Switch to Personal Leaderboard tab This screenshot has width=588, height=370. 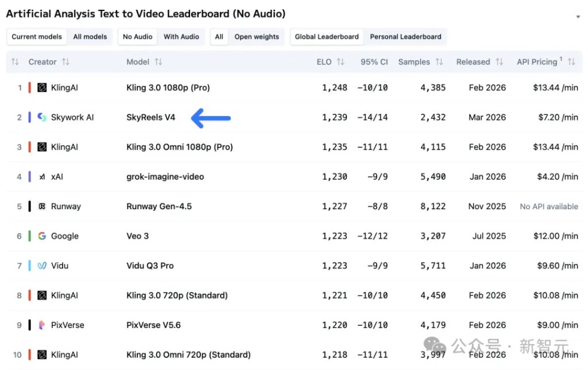click(405, 37)
